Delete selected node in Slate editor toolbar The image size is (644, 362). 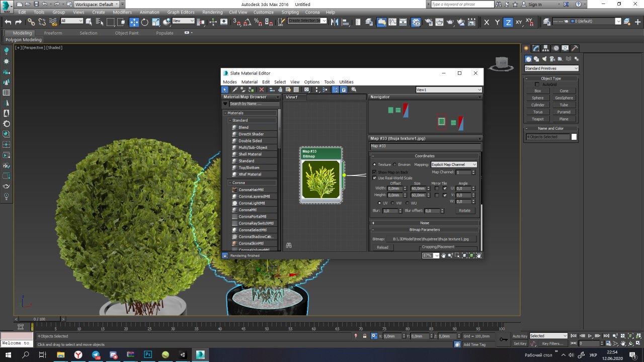coord(262,89)
